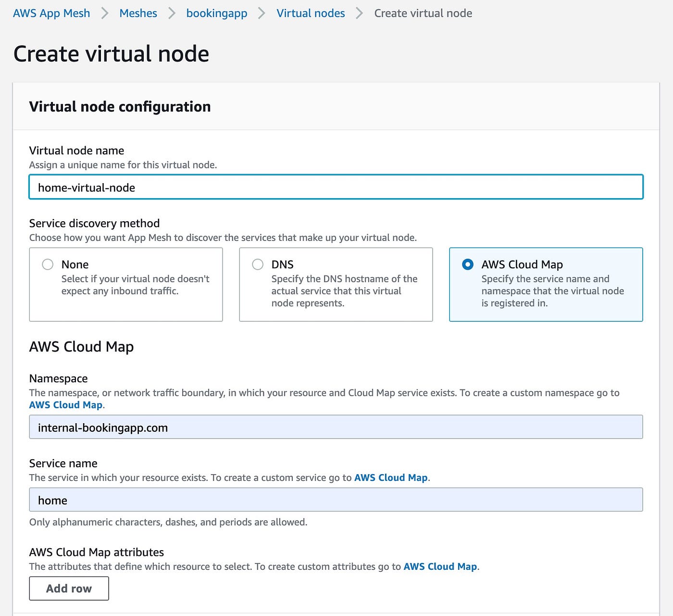
Task: Click the Create virtual node page title
Action: pos(111,53)
